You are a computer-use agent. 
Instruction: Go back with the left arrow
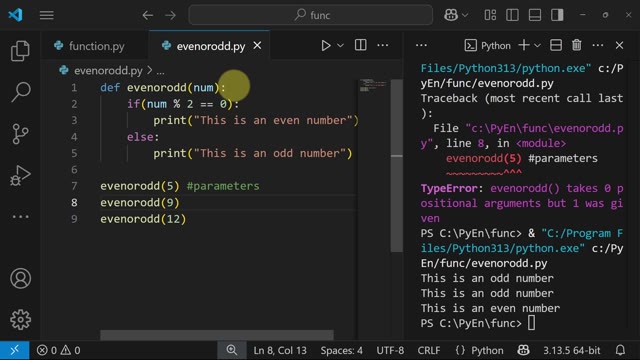148,15
